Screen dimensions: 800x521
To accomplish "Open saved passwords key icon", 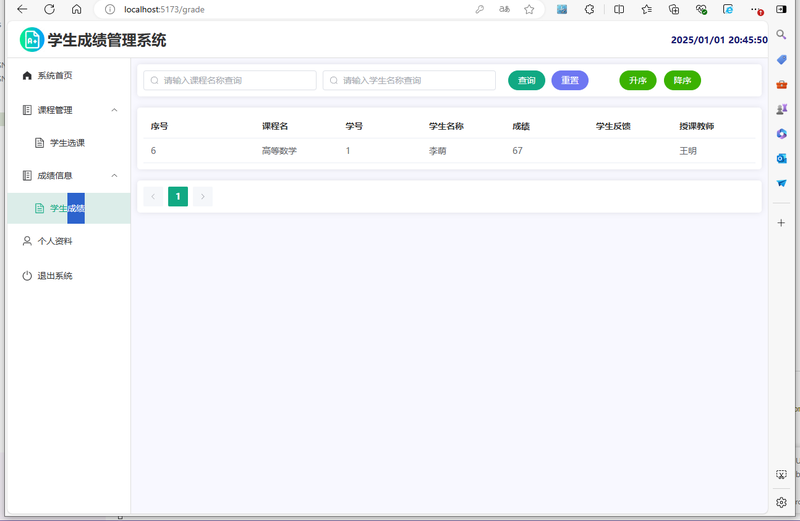I will click(480, 9).
